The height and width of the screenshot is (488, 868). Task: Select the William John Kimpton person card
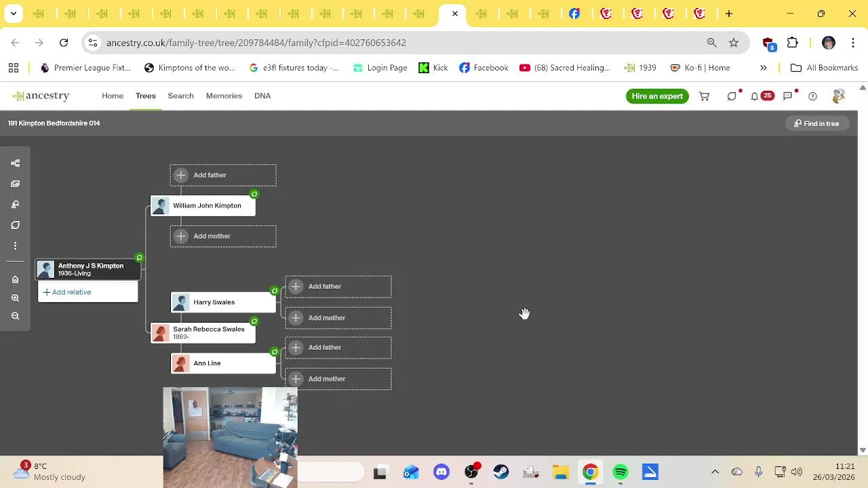click(x=203, y=206)
